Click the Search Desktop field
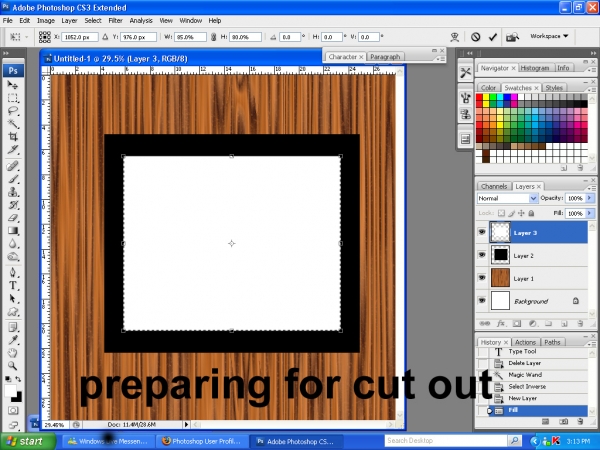Screen dimensions: 600x450 [x=446, y=441]
